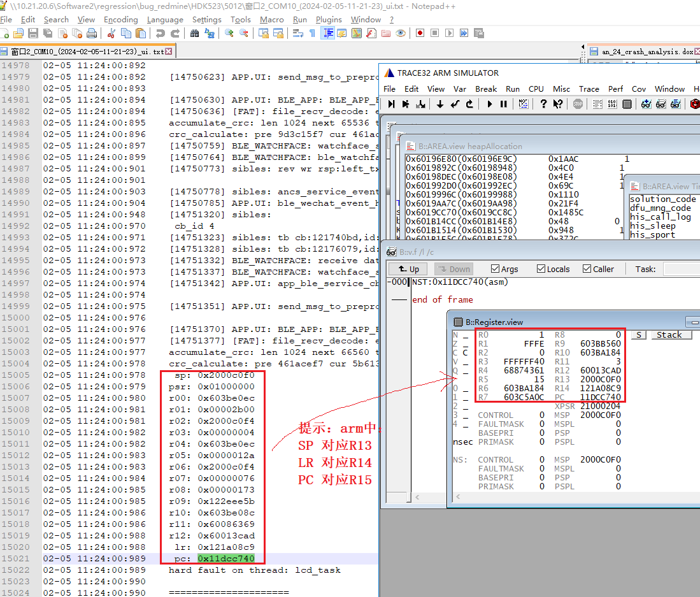Open the Plugins menu in Notepad++
The width and height of the screenshot is (700, 597).
[329, 20]
